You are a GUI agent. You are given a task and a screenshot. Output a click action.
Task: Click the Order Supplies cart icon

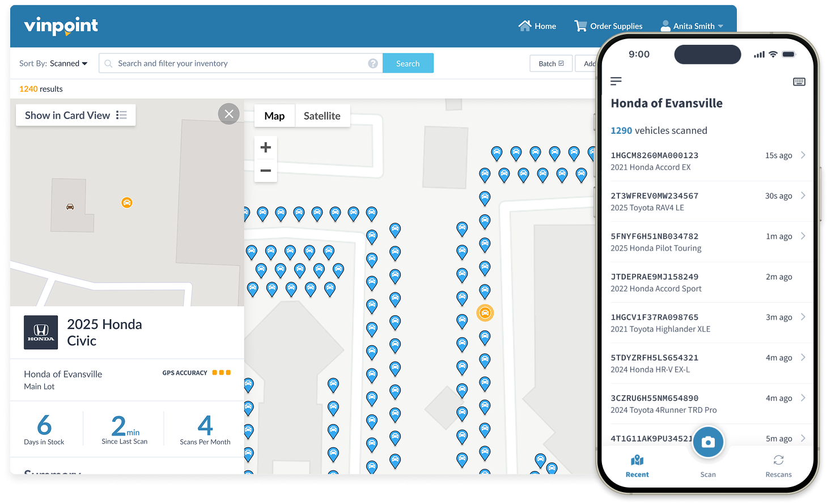pyautogui.click(x=580, y=26)
